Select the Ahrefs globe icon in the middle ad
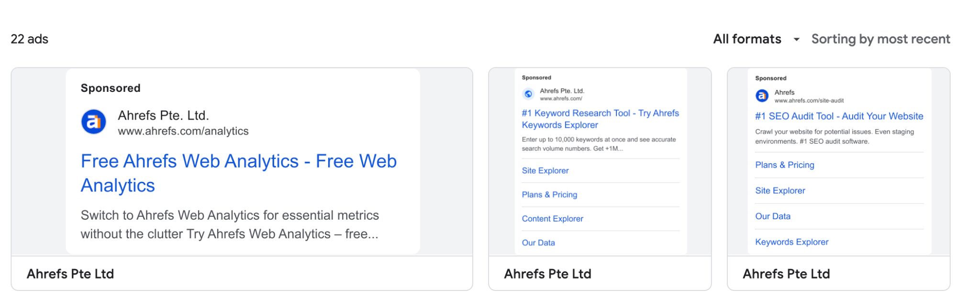The width and height of the screenshot is (980, 301). tap(528, 94)
